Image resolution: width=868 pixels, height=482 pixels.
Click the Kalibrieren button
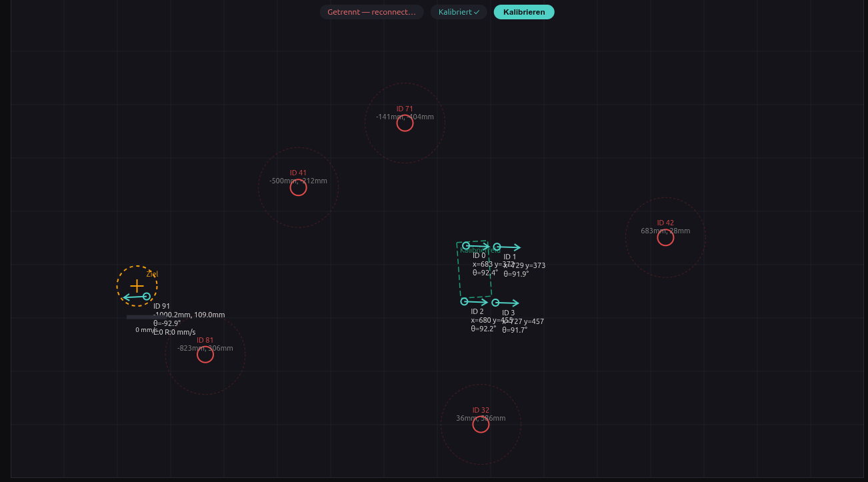524,12
